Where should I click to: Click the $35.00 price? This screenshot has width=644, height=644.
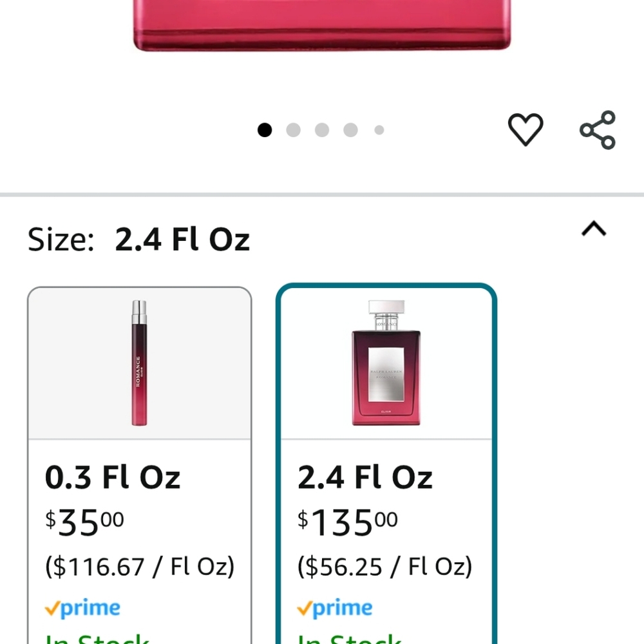[84, 523]
